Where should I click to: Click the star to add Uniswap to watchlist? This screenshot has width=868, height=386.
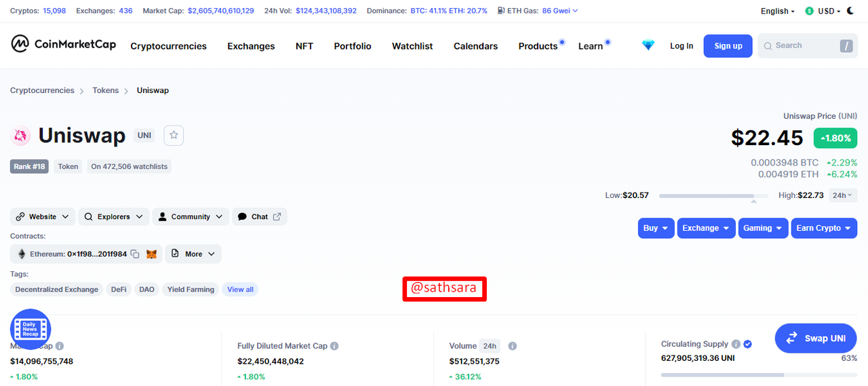(x=174, y=135)
